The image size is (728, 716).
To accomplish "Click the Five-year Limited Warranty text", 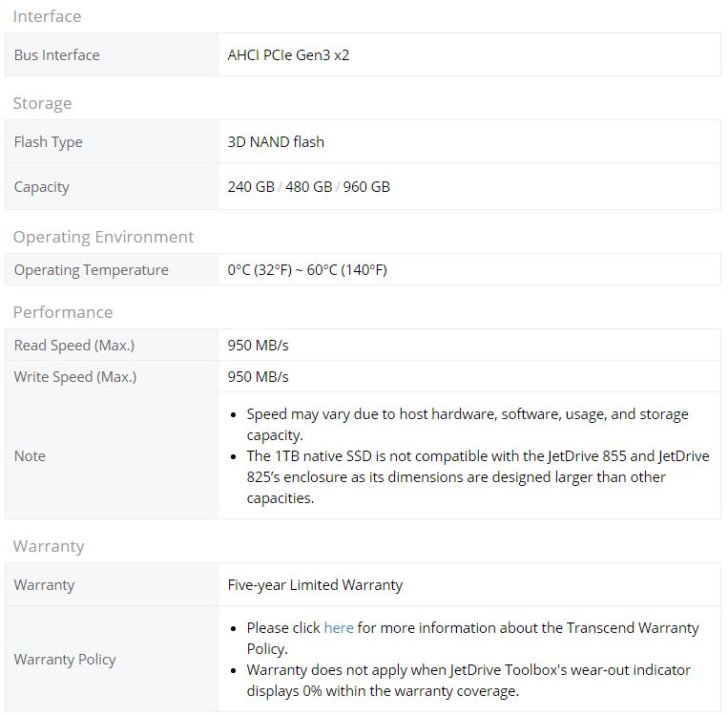I will click(315, 585).
